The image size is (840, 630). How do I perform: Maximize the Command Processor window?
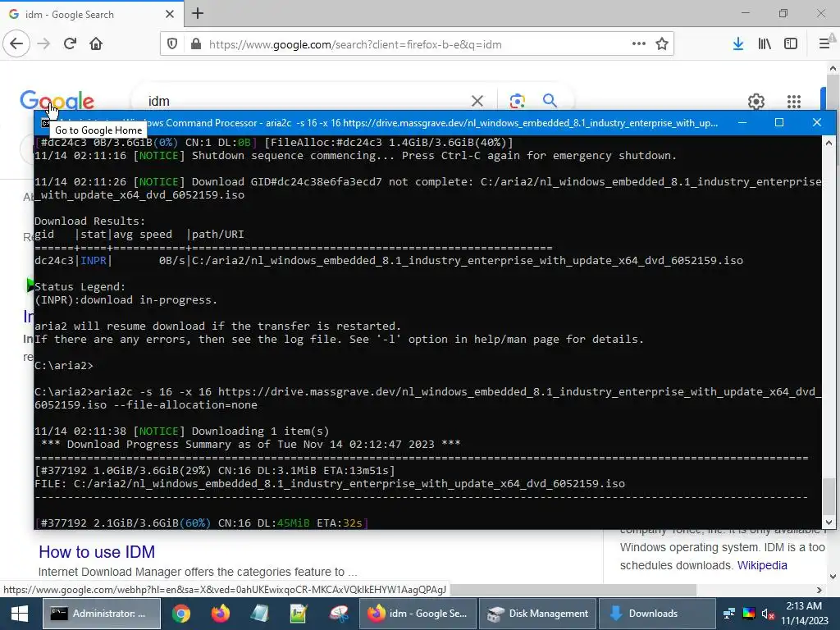click(x=779, y=123)
